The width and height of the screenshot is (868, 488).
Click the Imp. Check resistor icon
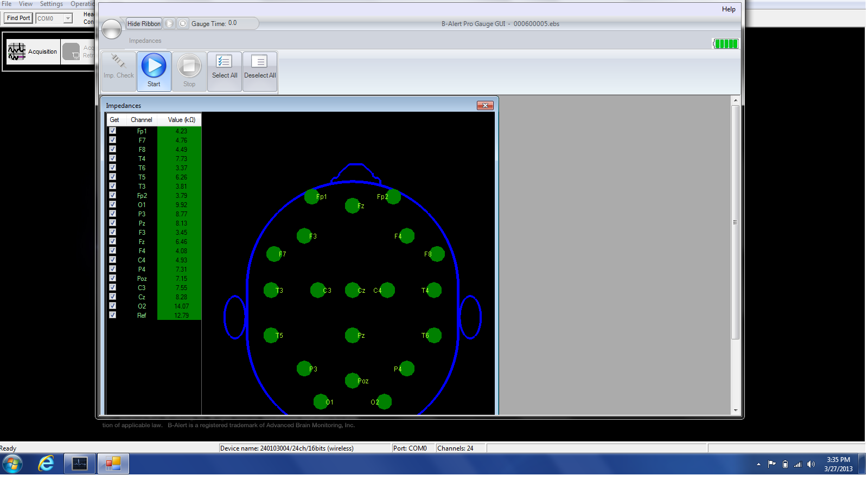tap(118, 62)
